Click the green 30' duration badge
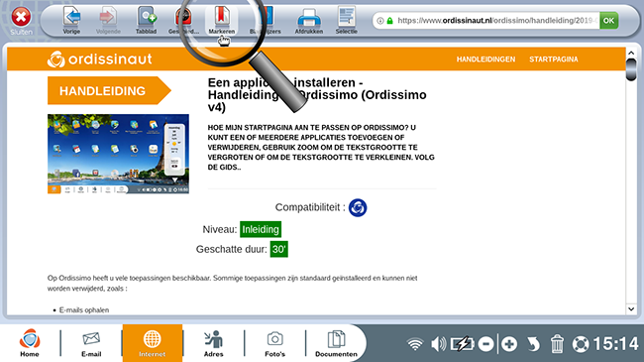This screenshot has width=644, height=362. click(x=278, y=249)
